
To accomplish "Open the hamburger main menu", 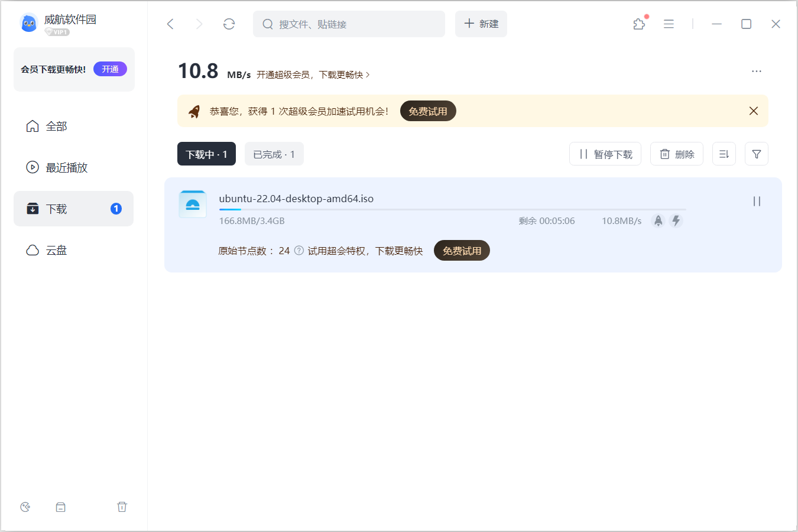I will 669,24.
